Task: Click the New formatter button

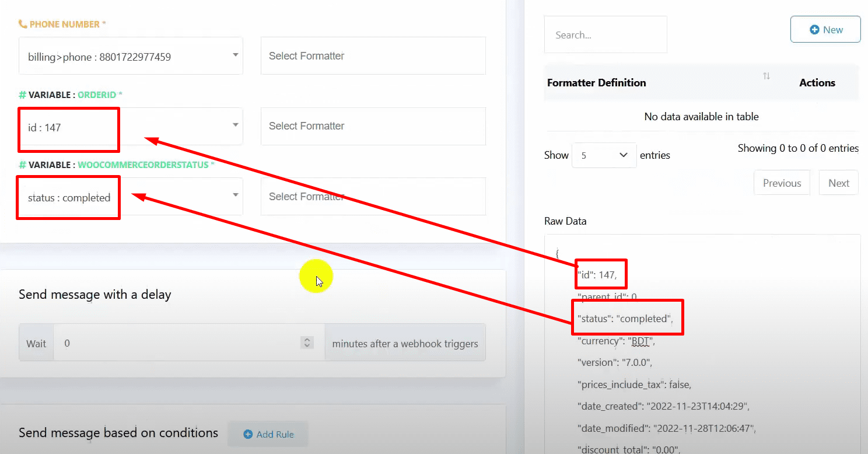Action: (x=825, y=30)
